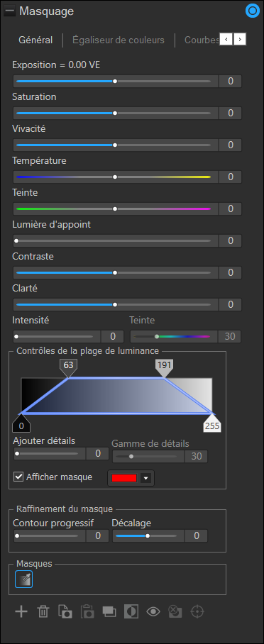Viewport: 264px width, 644px height.
Task: Switch to Égaliseur de couleurs tab
Action: [119, 40]
